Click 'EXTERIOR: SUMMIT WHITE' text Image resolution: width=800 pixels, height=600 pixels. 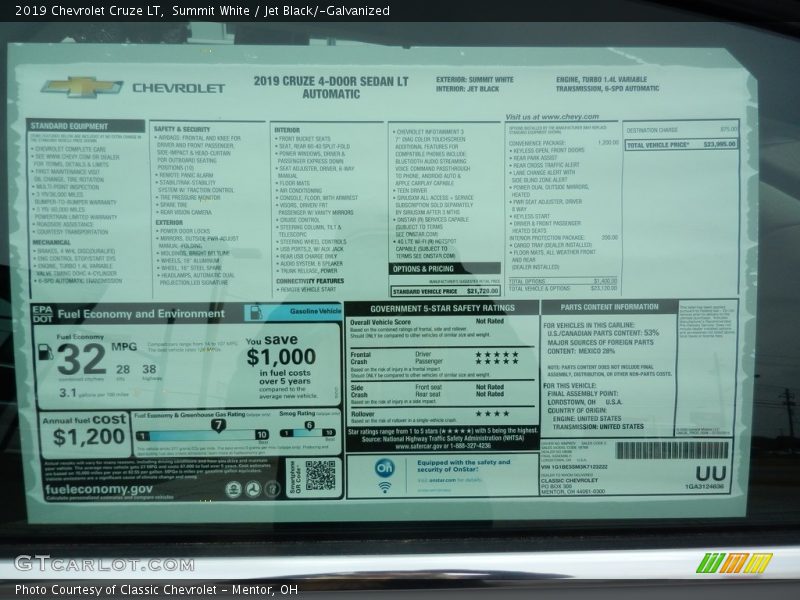[x=474, y=80]
